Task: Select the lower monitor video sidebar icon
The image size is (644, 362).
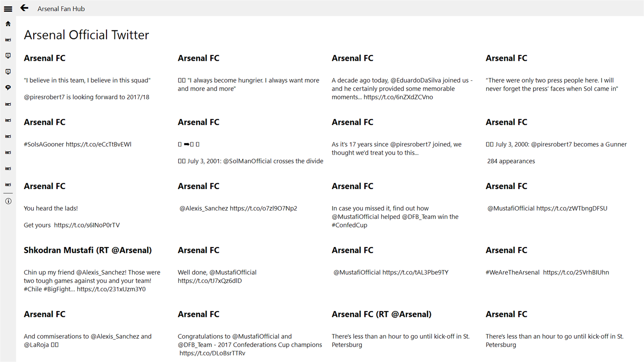Action: pyautogui.click(x=8, y=72)
